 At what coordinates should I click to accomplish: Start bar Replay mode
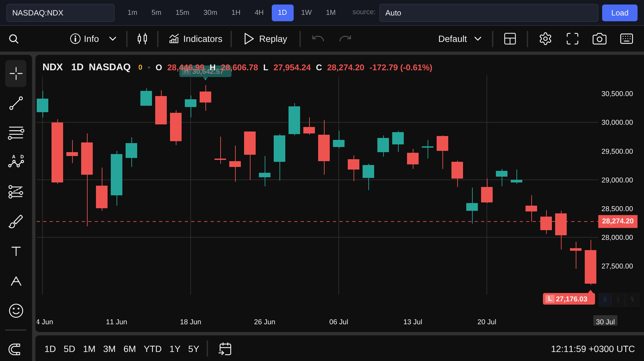point(265,39)
